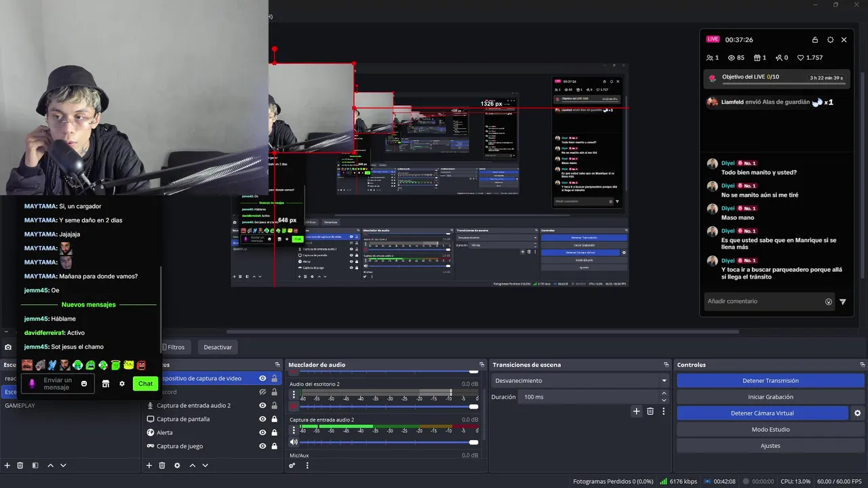Click the Desactivar button above sources
The image size is (868, 488).
[x=218, y=347]
